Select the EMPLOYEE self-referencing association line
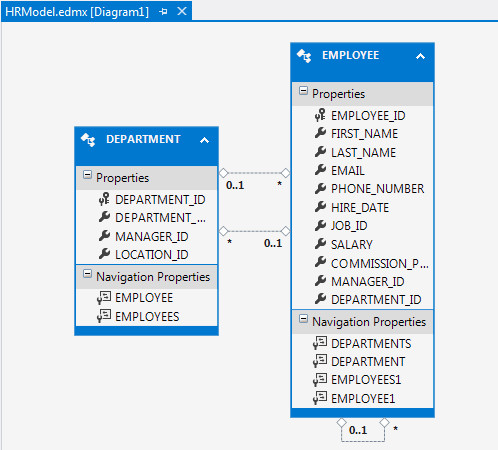This screenshot has width=498, height=450. pos(363,441)
